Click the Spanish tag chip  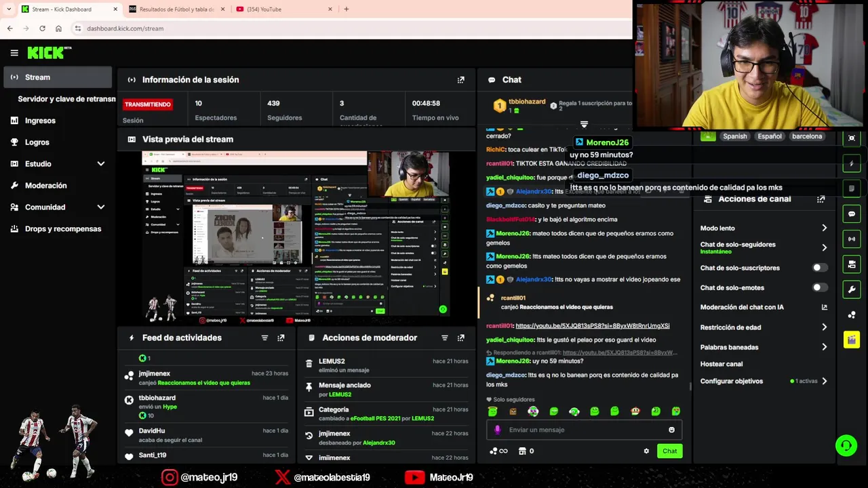pyautogui.click(x=734, y=136)
